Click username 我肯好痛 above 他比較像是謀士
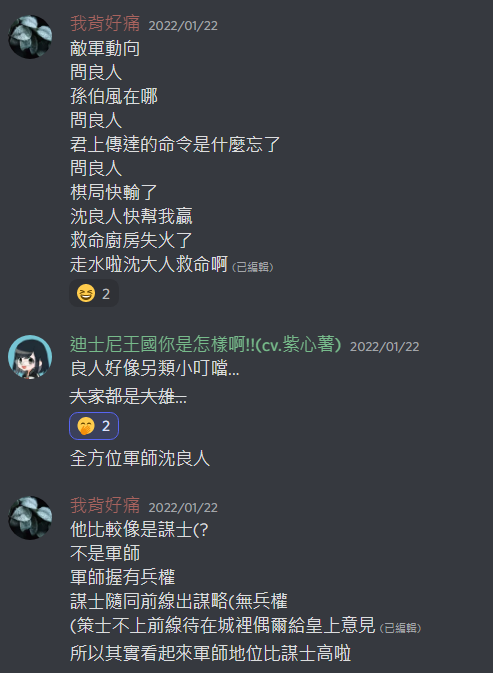Screen dimensions: 493x673 tap(105, 505)
